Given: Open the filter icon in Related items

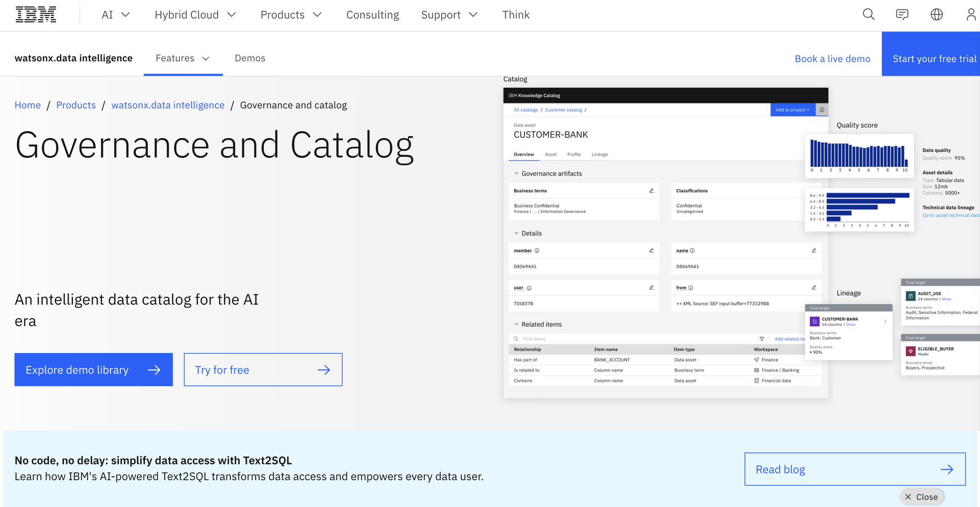Looking at the screenshot, I should 762,339.
